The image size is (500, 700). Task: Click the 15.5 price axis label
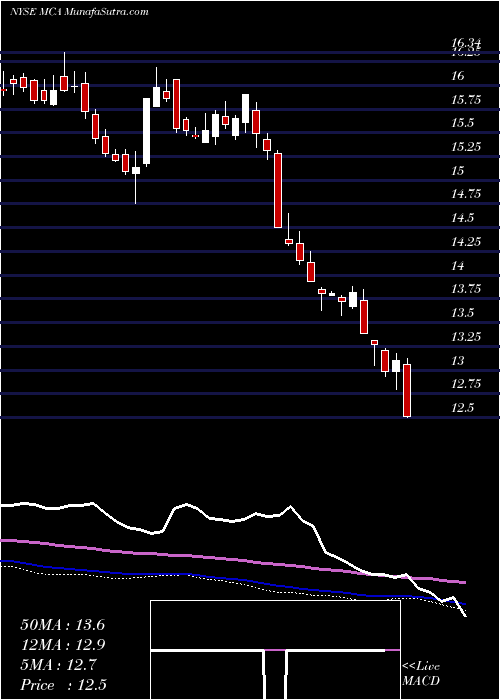(x=463, y=123)
